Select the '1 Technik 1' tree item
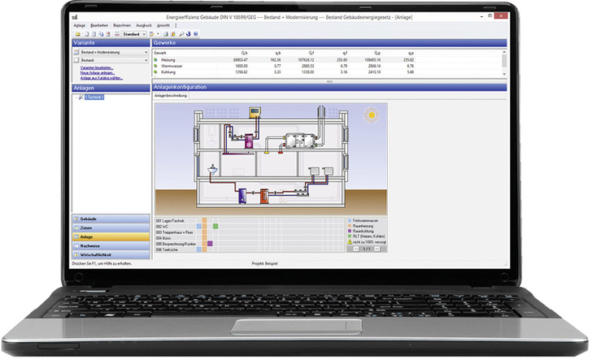 [x=96, y=97]
